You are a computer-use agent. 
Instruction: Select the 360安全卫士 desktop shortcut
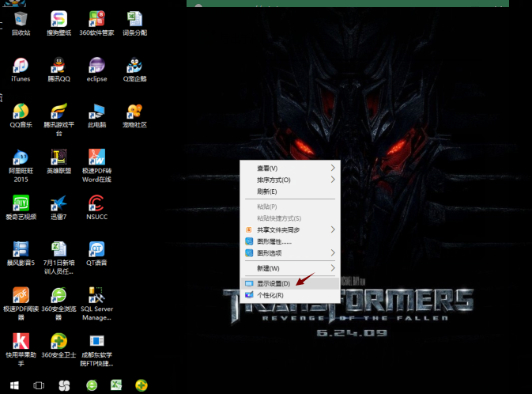click(58, 346)
